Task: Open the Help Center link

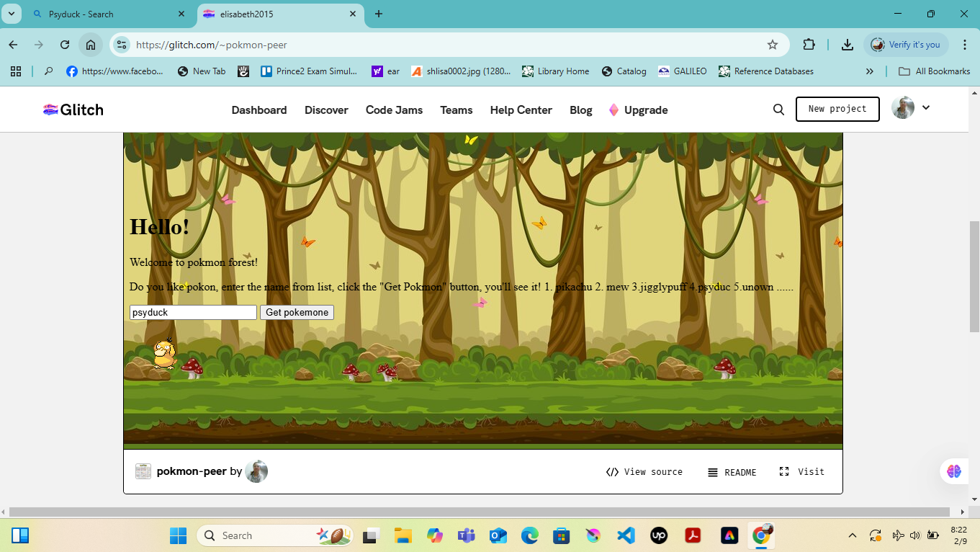Action: point(521,110)
